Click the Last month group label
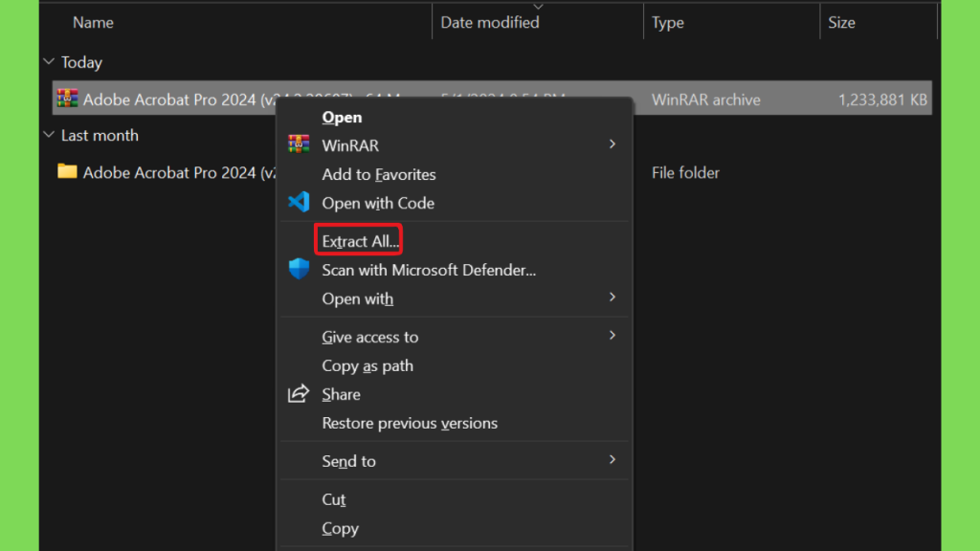Screen dimensions: 980x551 100,135
